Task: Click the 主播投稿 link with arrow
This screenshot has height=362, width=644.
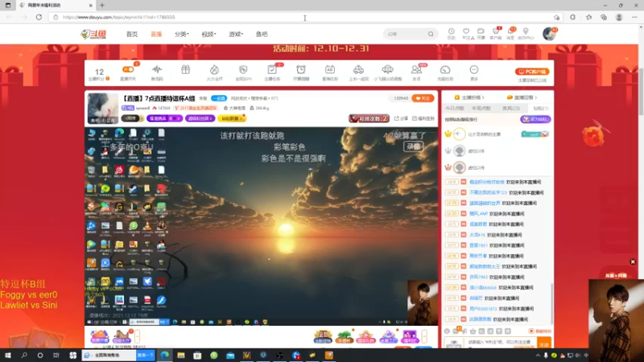Action: pyautogui.click(x=469, y=97)
